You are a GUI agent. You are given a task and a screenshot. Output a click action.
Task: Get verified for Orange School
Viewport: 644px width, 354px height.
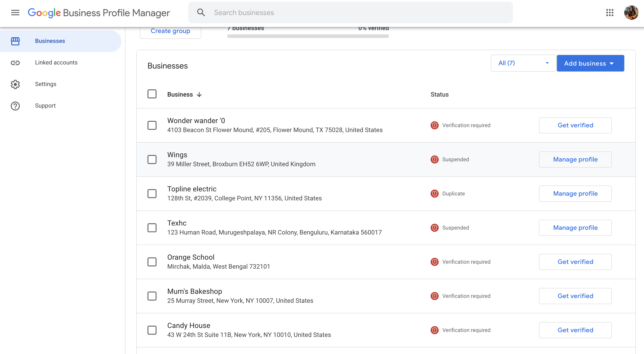pos(575,262)
